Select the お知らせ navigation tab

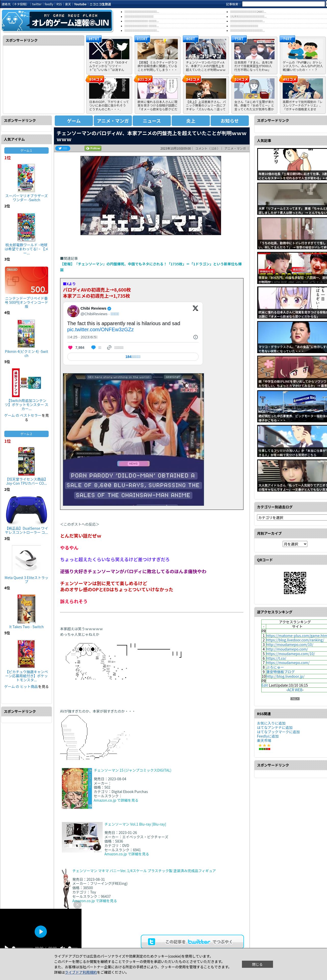[229, 121]
